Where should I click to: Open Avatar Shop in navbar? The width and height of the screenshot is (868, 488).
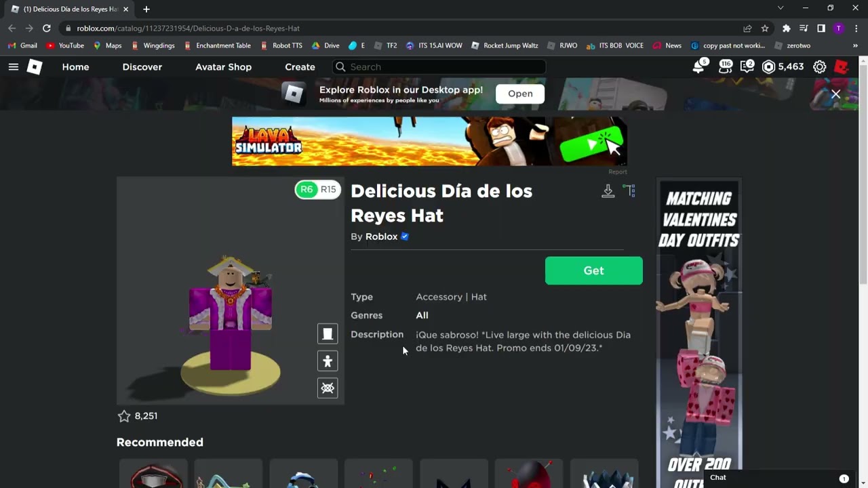coord(223,66)
